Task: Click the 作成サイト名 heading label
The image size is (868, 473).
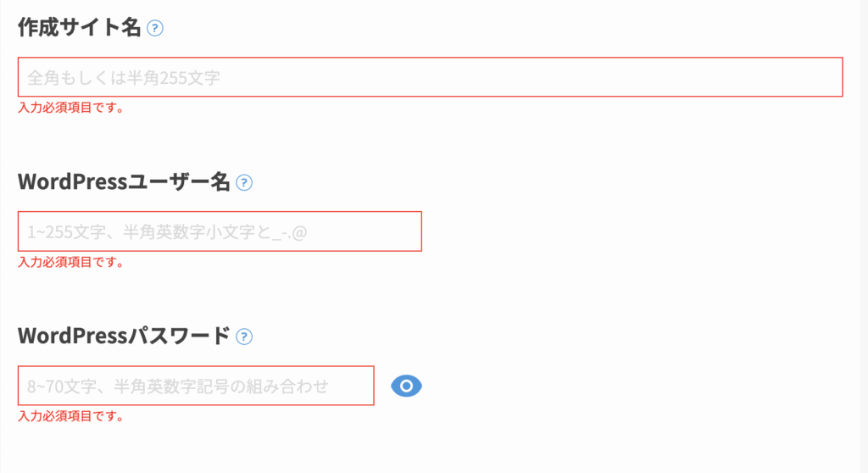Action: [80, 28]
